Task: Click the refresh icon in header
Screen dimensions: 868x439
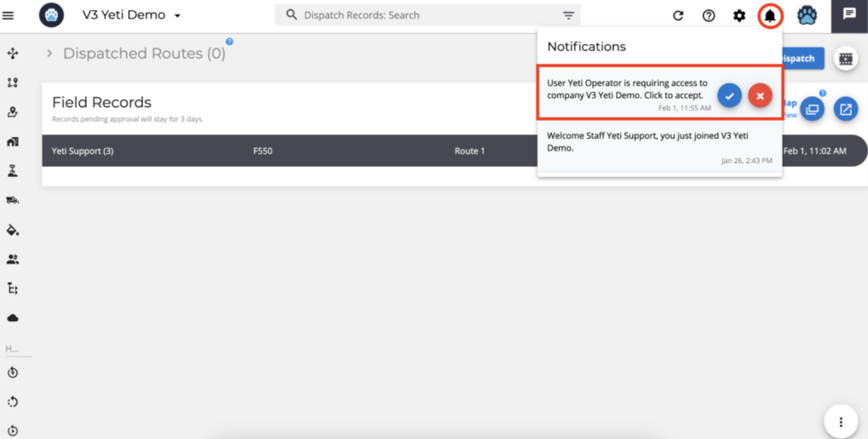Action: pyautogui.click(x=678, y=16)
